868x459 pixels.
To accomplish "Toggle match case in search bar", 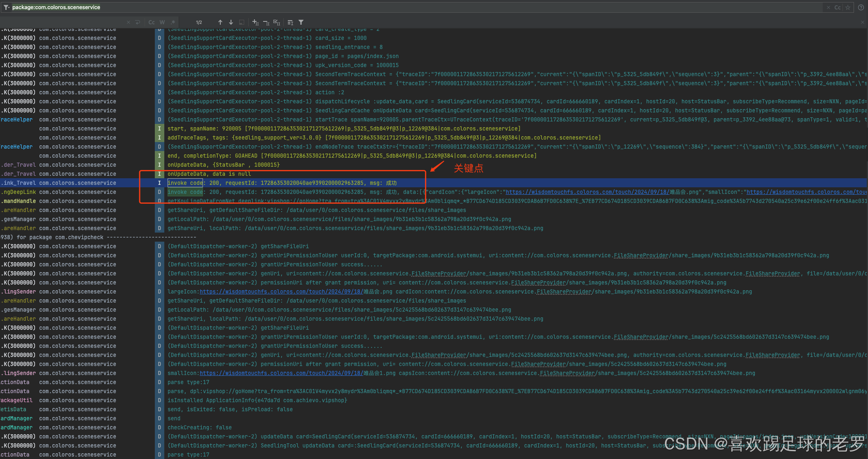I will click(x=152, y=22).
